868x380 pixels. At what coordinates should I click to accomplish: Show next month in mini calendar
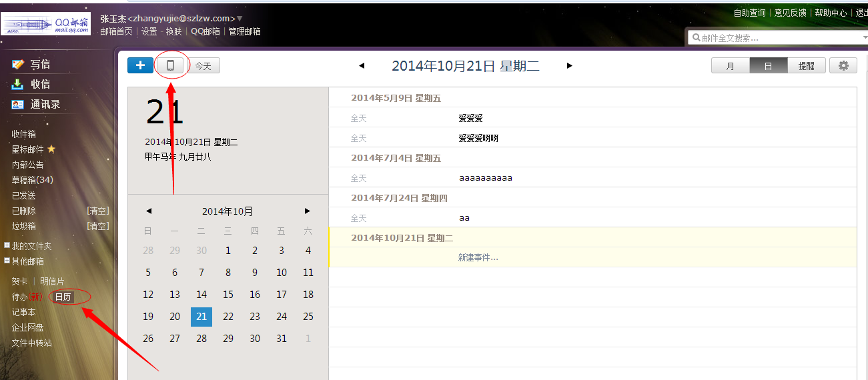[308, 211]
